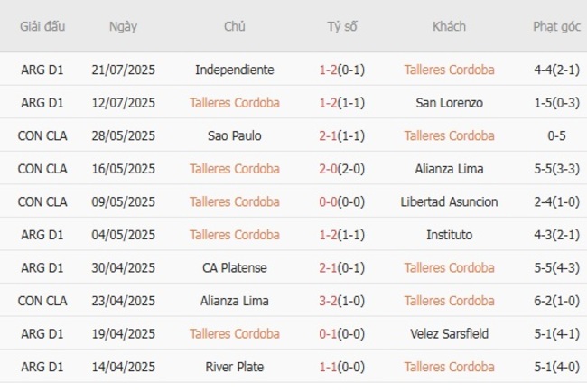Open the 2-0(2-0) score against Alianza Lima
Viewport: 587px width, 392px height.
pyautogui.click(x=342, y=169)
